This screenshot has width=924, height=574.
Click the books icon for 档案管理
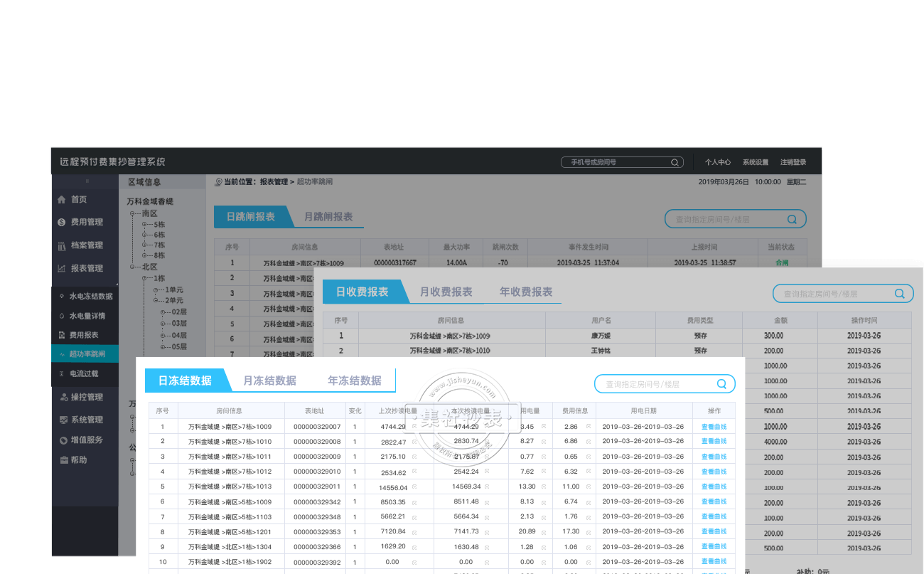pyautogui.click(x=62, y=245)
